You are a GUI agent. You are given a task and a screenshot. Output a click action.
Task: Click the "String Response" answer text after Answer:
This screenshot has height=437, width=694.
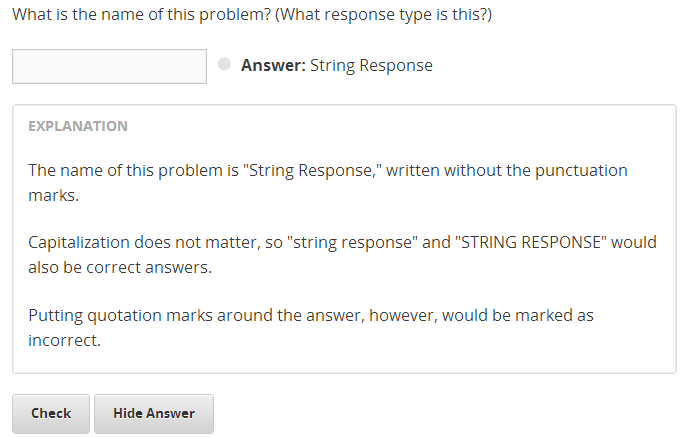371,66
